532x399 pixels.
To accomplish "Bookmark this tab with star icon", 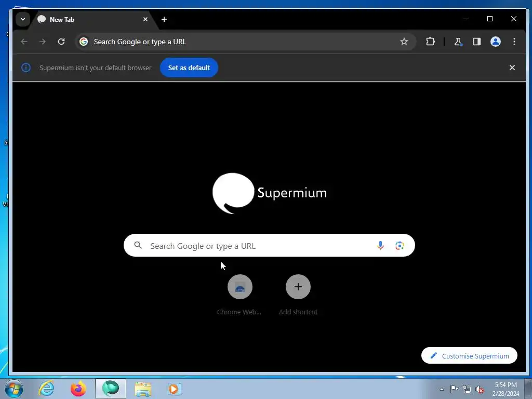I will tap(404, 42).
